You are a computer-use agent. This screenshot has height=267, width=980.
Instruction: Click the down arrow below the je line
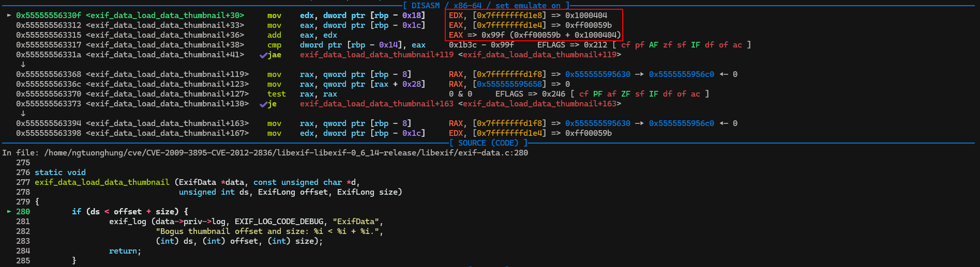[x=23, y=114]
